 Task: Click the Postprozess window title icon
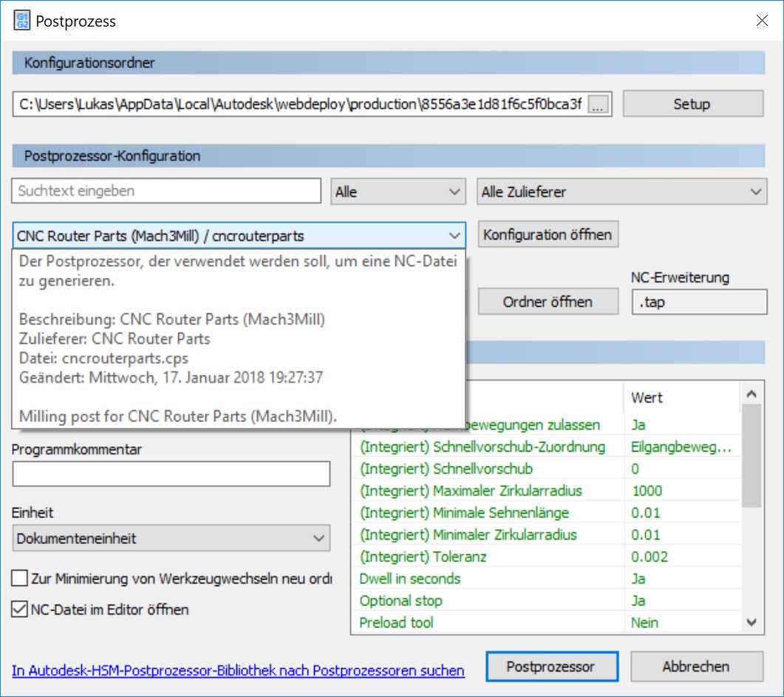click(21, 21)
